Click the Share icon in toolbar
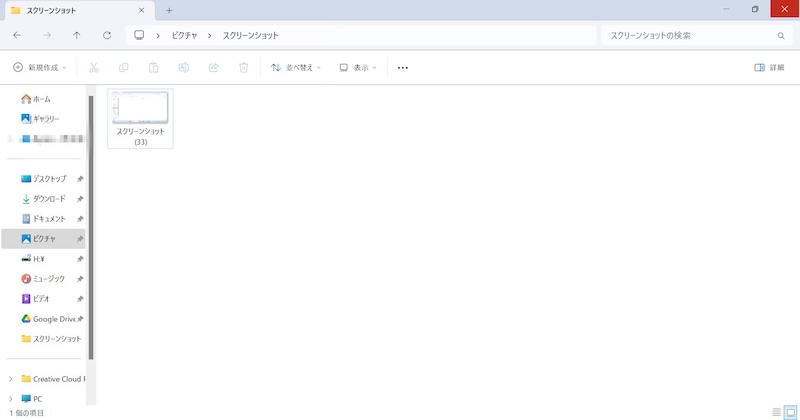This screenshot has height=420, width=800. pos(214,67)
